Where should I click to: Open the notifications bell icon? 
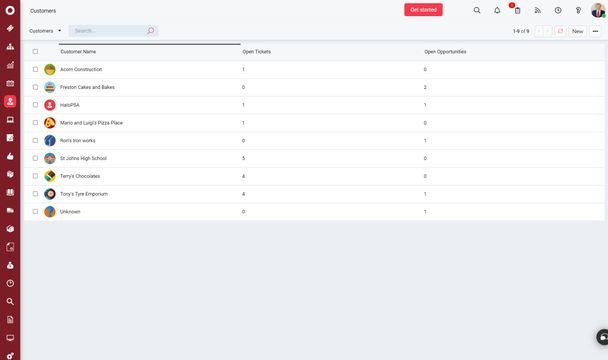click(497, 10)
